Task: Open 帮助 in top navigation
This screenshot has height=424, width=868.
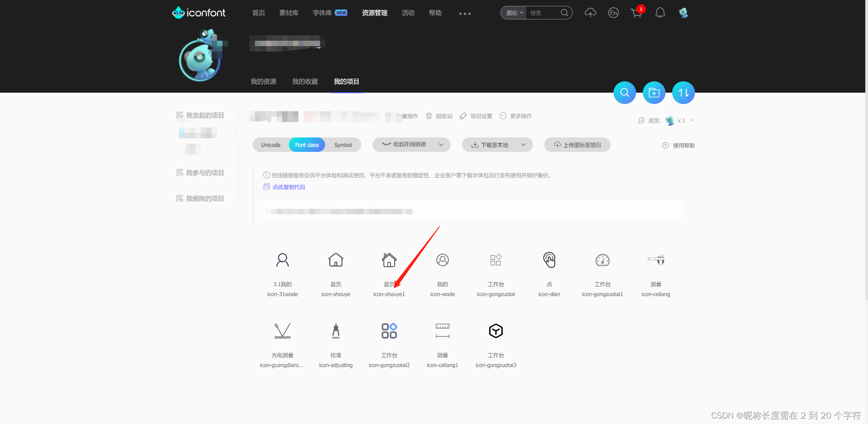Action: coord(435,13)
